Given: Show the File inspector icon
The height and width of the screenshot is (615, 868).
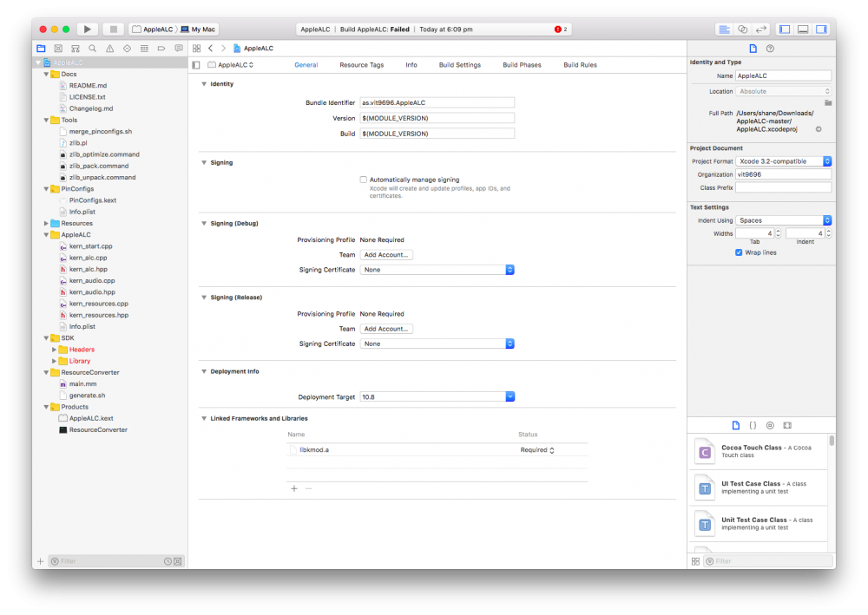Looking at the screenshot, I should click(753, 49).
